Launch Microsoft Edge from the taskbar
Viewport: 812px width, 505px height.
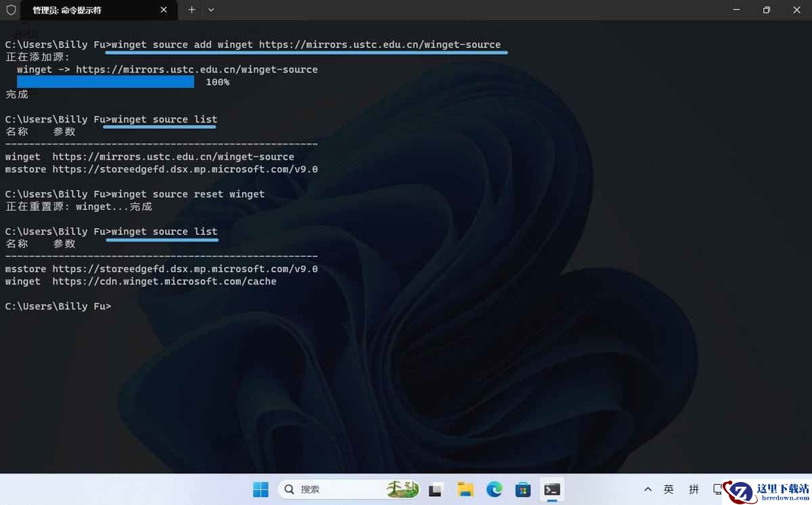pos(494,489)
